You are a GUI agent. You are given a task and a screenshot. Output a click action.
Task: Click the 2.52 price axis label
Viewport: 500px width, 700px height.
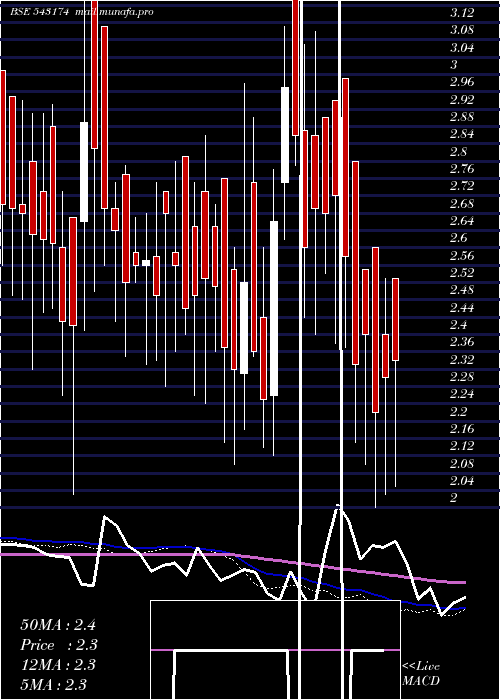(462, 273)
